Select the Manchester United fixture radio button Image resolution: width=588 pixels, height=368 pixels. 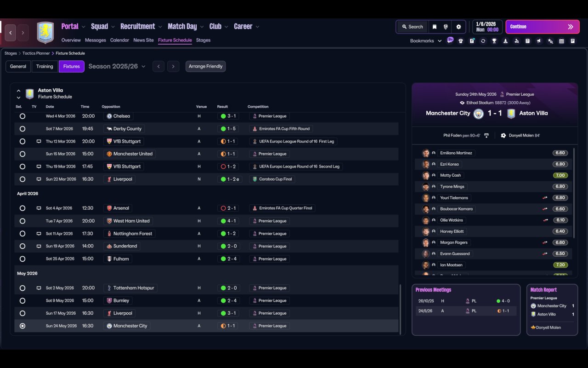(23, 154)
